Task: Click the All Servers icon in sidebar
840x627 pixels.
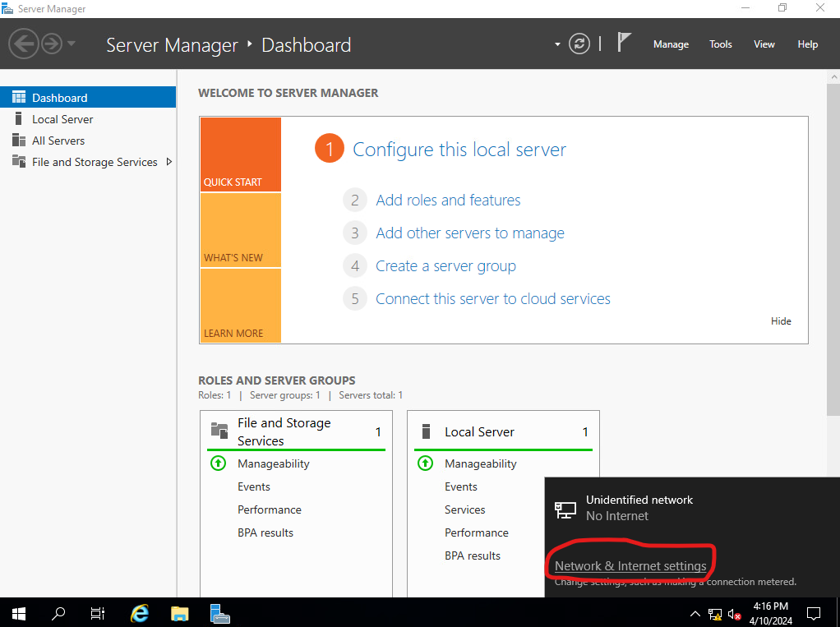Action: click(19, 140)
